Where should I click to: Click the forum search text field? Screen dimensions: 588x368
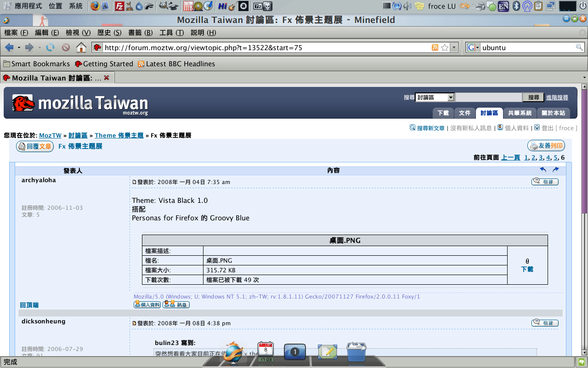pyautogui.click(x=488, y=98)
